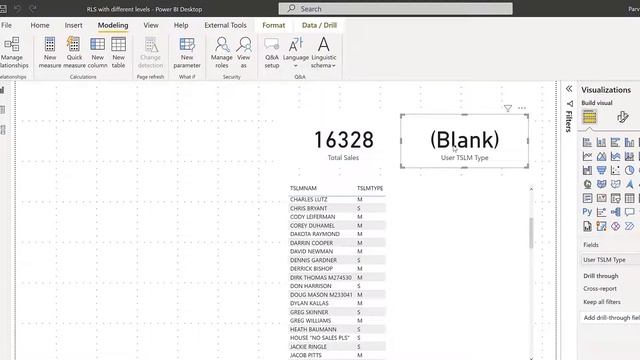Image resolution: width=640 pixels, height=360 pixels.
Task: Open More options ellipsis on card
Action: point(522,108)
